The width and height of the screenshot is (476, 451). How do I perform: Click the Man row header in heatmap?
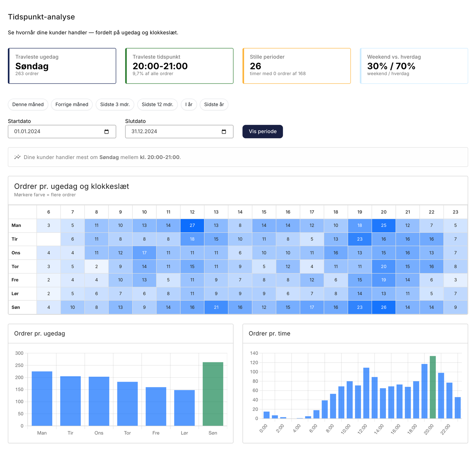(22, 225)
